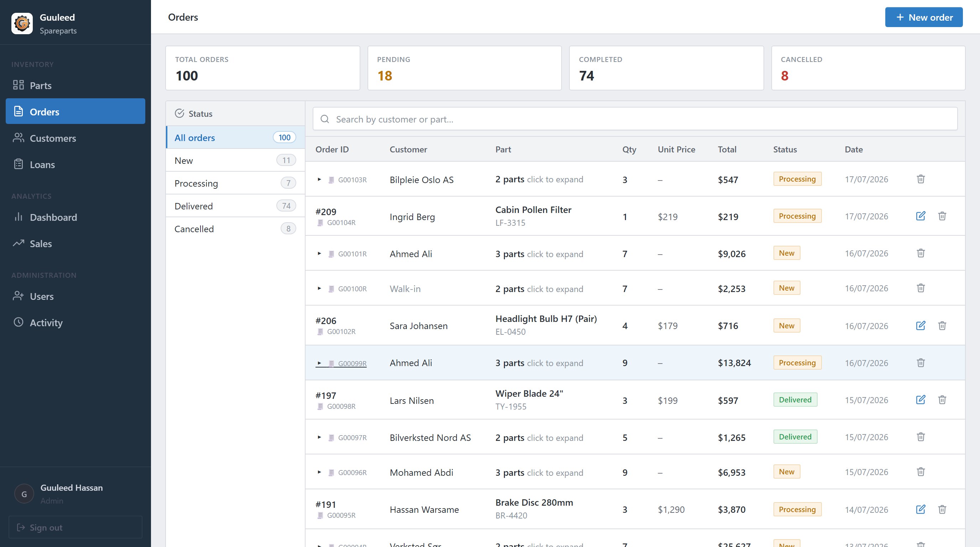This screenshot has height=547, width=980.
Task: Expand order G00096R parts list
Action: (x=319, y=472)
